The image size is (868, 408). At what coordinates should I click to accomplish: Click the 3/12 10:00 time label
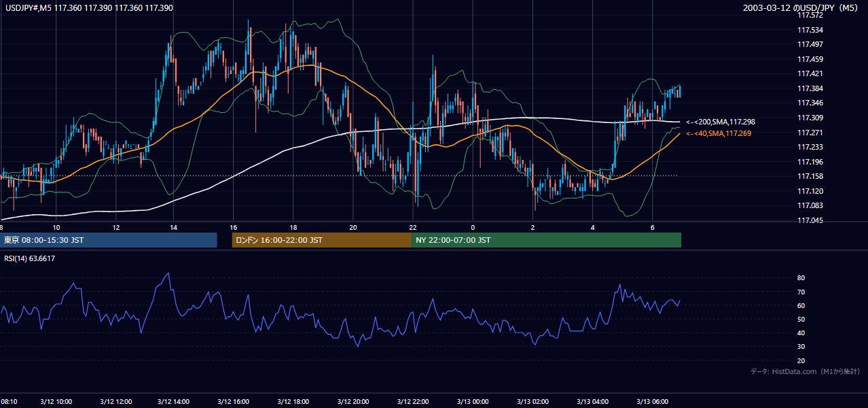(56, 401)
